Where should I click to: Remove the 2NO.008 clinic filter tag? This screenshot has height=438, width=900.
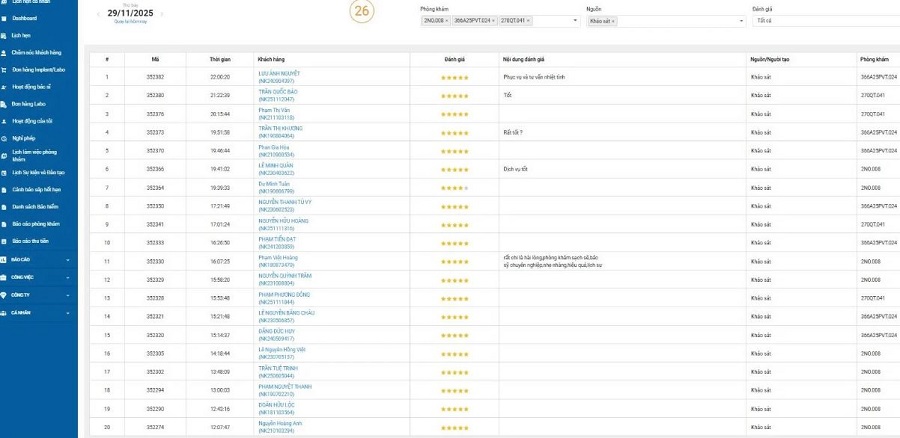[x=446, y=20]
